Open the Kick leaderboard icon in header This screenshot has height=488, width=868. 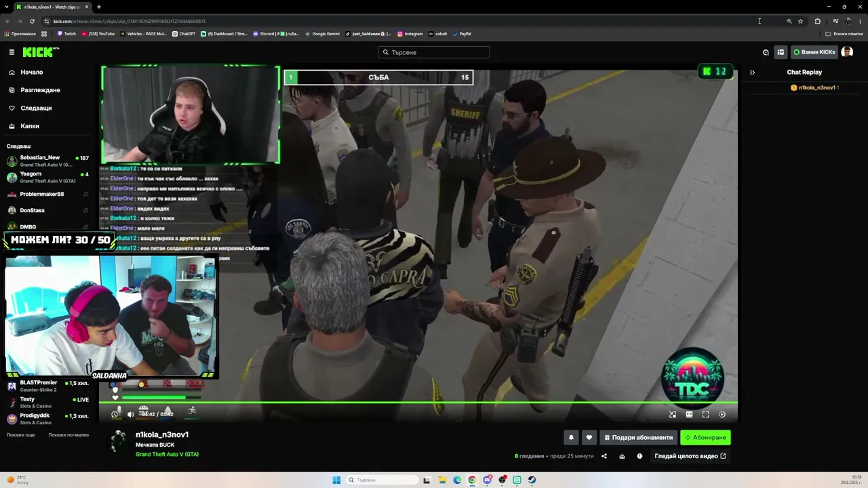click(766, 52)
